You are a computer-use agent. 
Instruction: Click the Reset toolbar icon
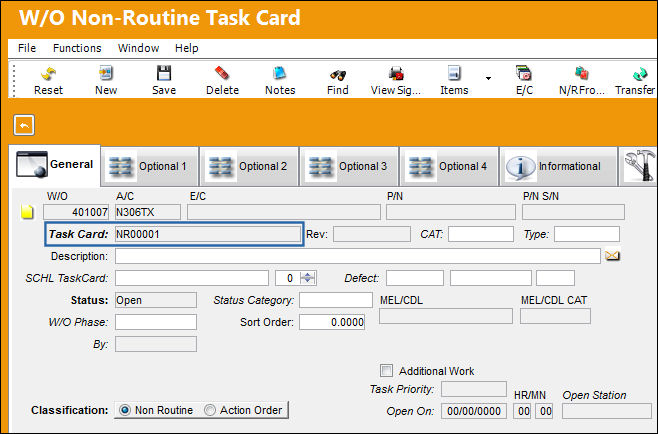click(48, 80)
